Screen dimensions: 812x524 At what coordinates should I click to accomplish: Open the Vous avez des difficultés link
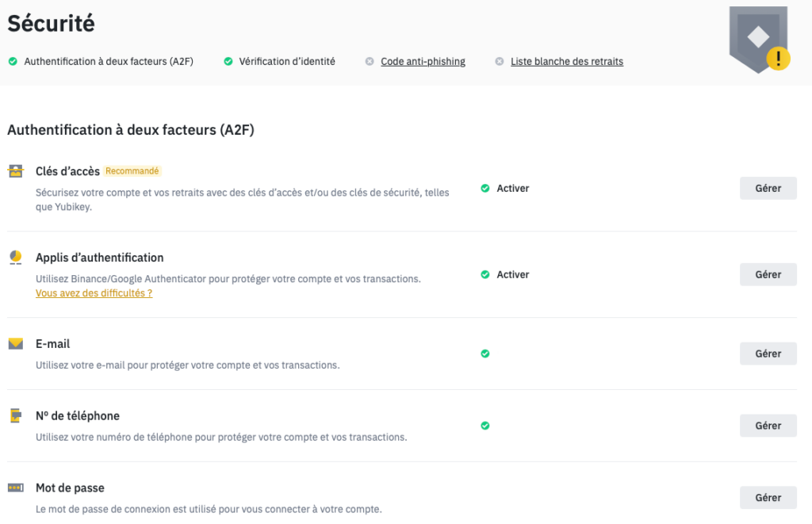pyautogui.click(x=94, y=293)
